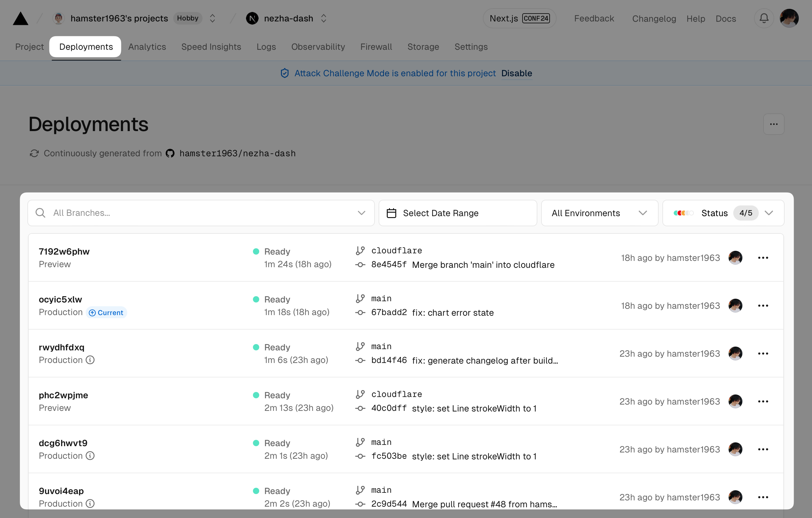812x518 pixels.
Task: Click commit message 'fix: chart error state'
Action: (x=453, y=313)
